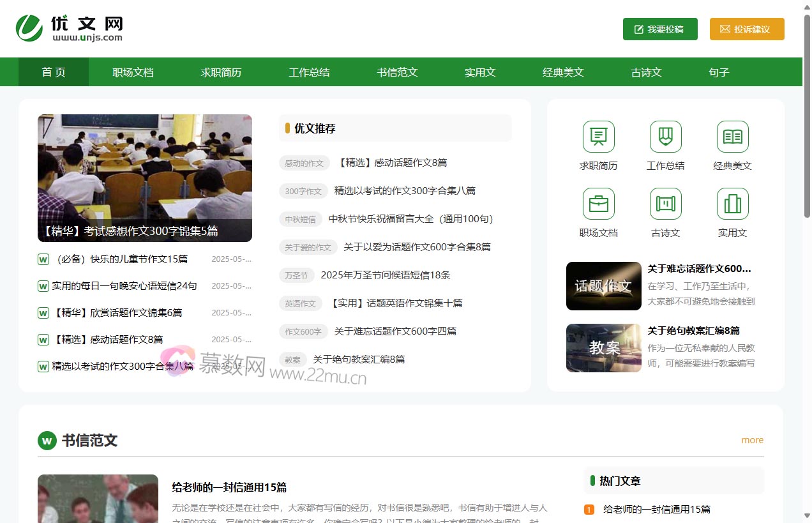The height and width of the screenshot is (523, 812).
Task: Open the 300字作文 tag filter
Action: (303, 191)
